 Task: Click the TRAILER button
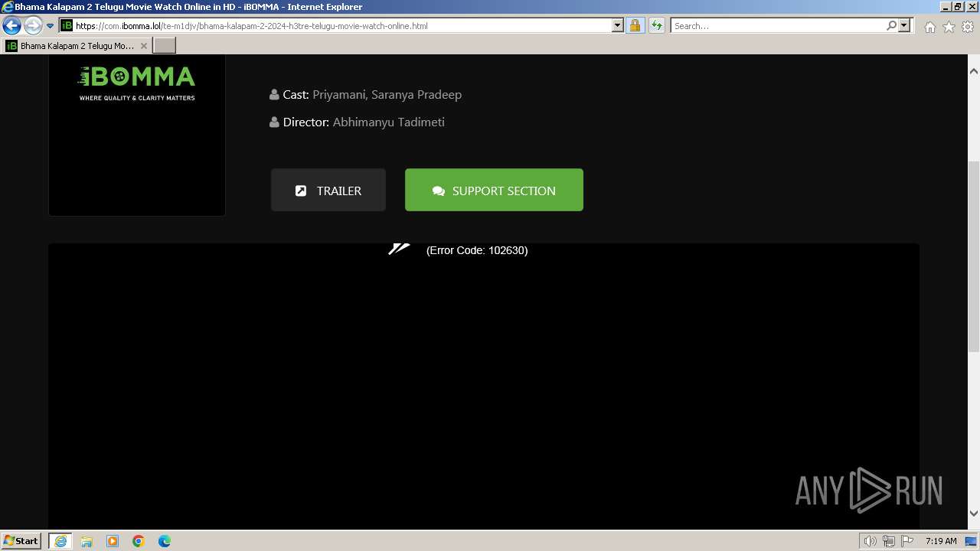click(x=328, y=190)
